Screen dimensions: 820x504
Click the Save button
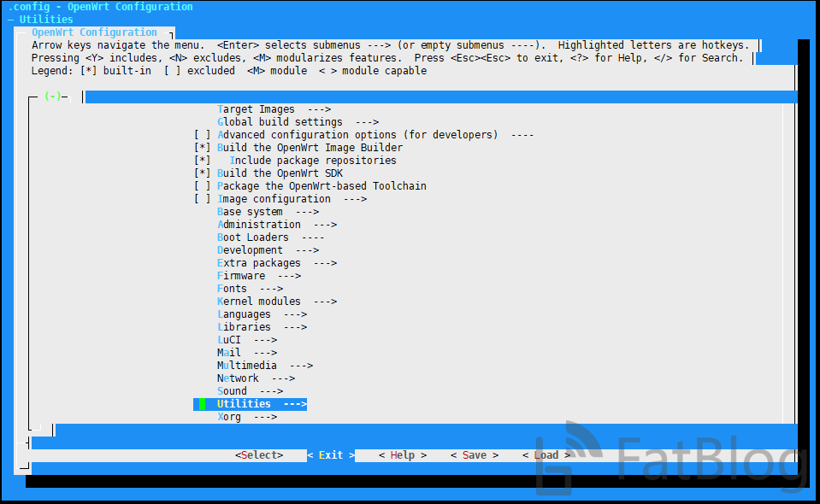pos(475,455)
